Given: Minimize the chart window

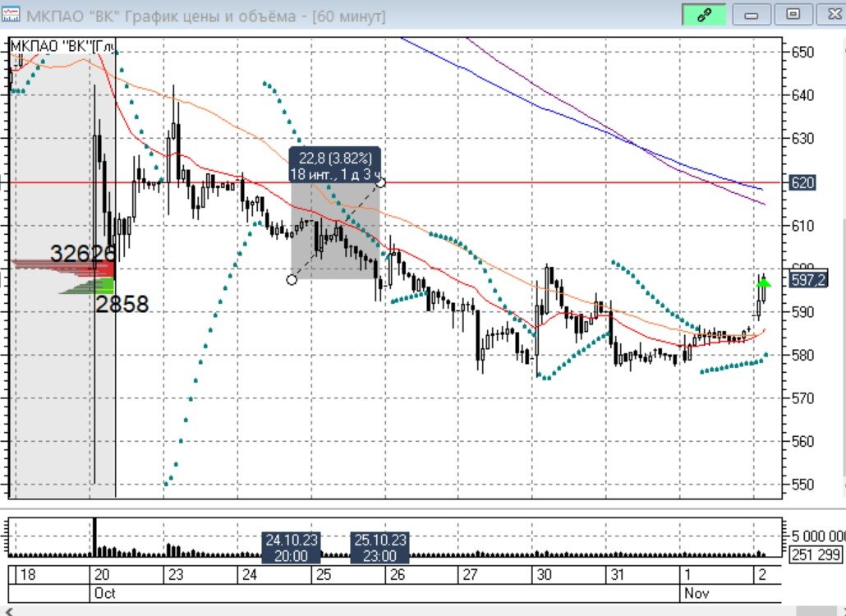Looking at the screenshot, I should [751, 15].
